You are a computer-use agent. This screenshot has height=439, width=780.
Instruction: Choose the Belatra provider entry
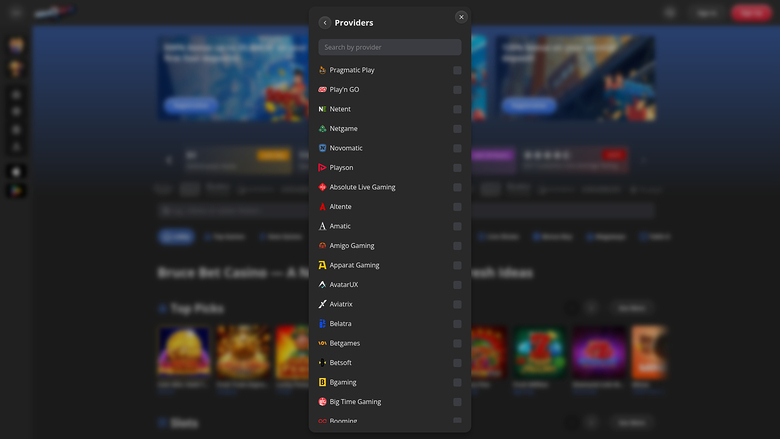pyautogui.click(x=340, y=324)
